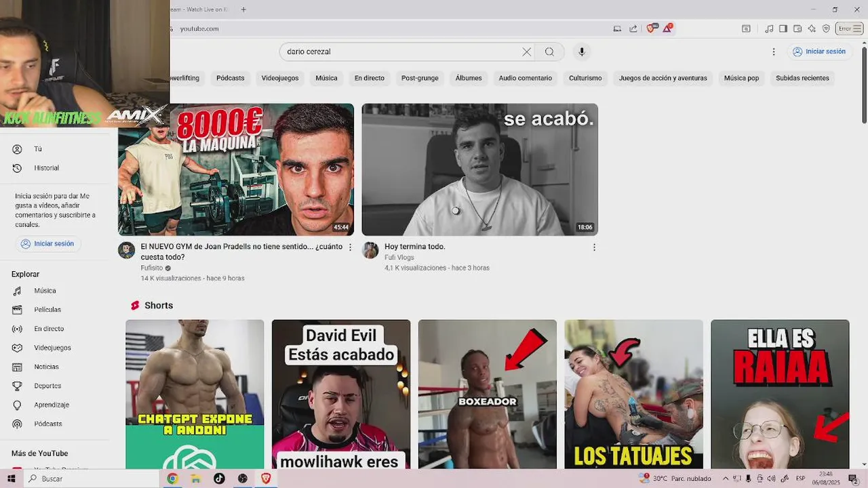Select the Música filter chip
The height and width of the screenshot is (488, 868).
point(326,78)
